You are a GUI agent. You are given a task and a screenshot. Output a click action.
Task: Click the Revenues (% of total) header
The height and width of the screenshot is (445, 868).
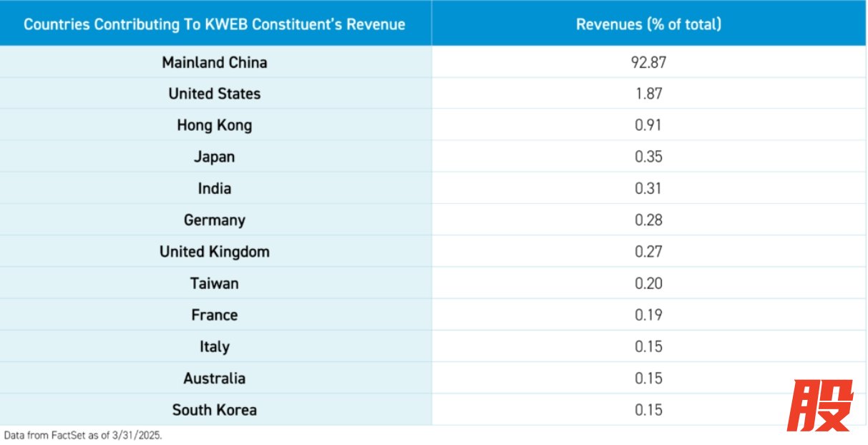[648, 24]
